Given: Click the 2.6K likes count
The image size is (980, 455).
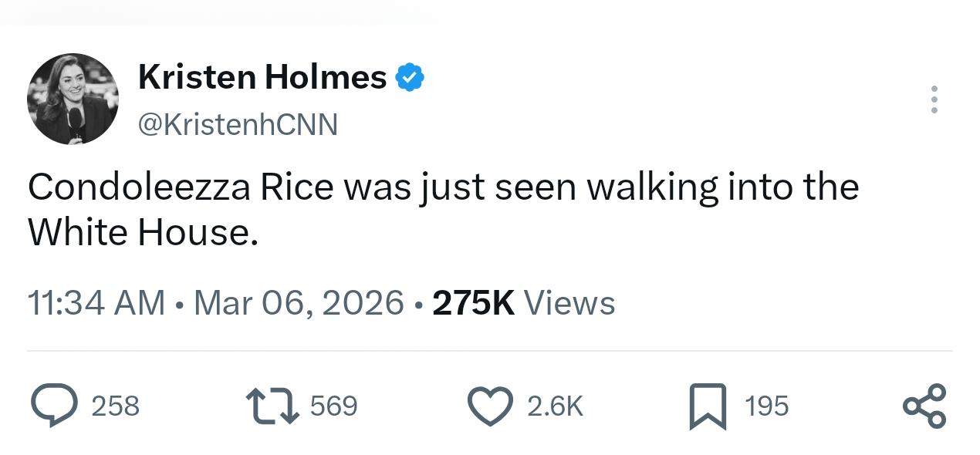Looking at the screenshot, I should (556, 406).
